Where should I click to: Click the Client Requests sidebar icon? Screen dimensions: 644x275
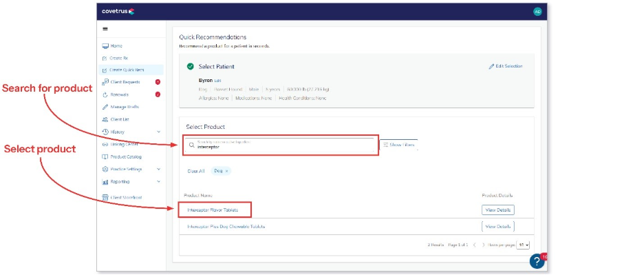105,82
